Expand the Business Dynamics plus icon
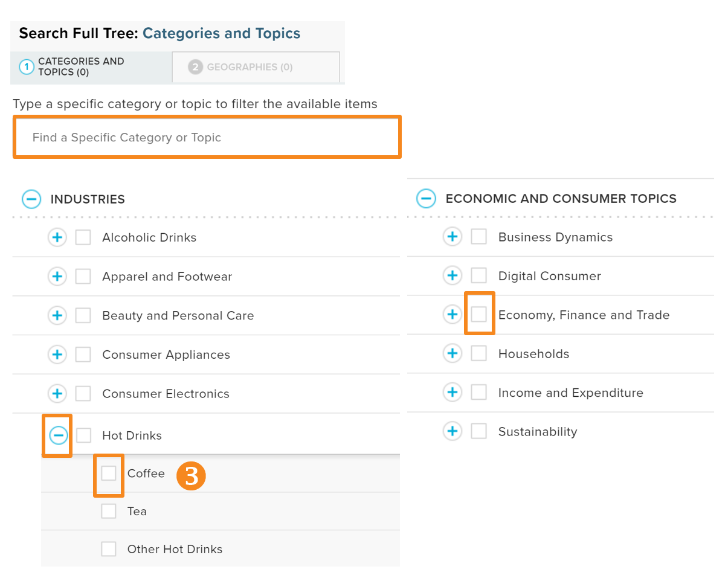The width and height of the screenshot is (728, 578). [452, 237]
